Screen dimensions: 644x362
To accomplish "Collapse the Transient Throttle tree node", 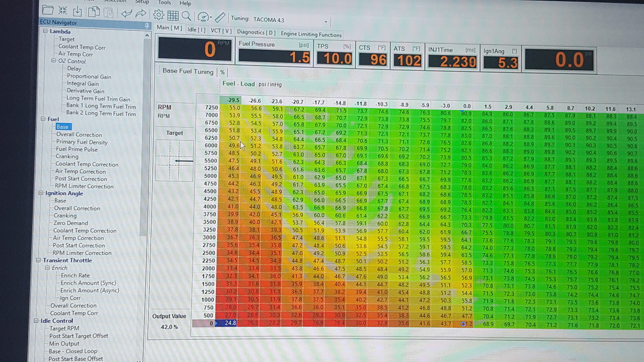I will tap(39, 260).
